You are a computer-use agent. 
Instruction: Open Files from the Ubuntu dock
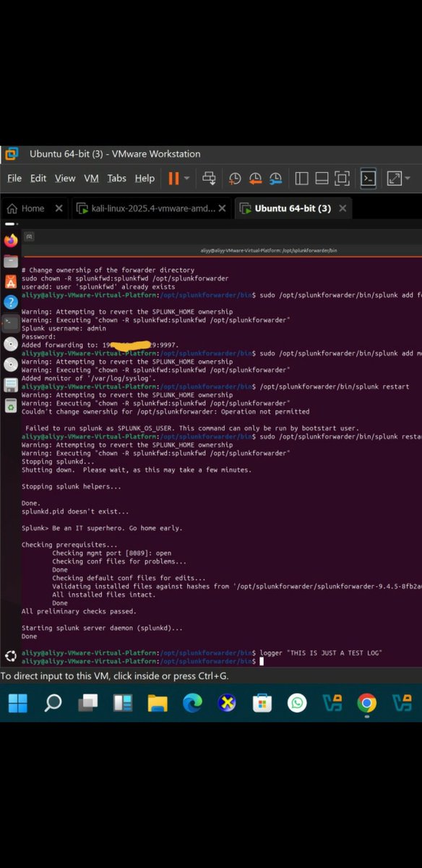point(11,260)
